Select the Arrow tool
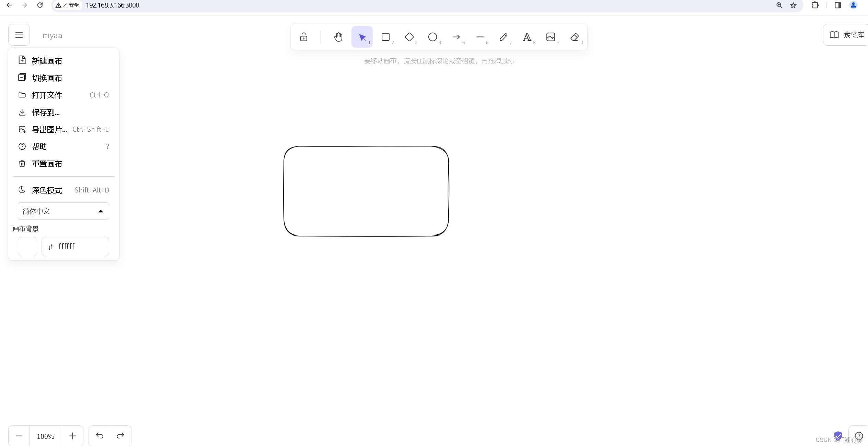Image resolution: width=868 pixels, height=446 pixels. (456, 37)
